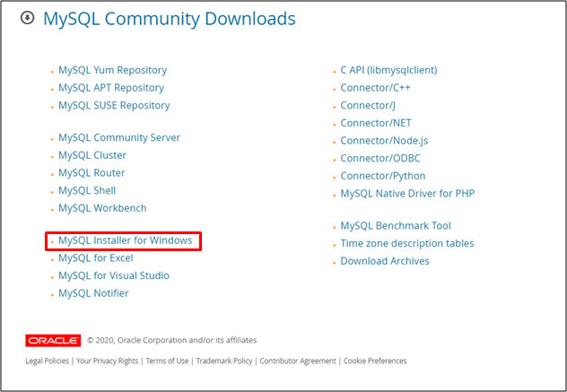
Task: Open Terms of Use footer link
Action: point(167,361)
